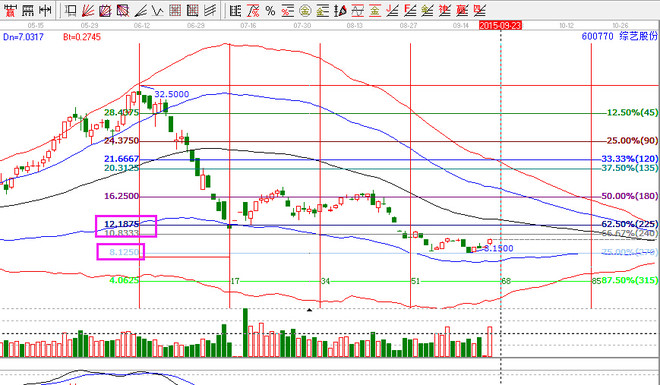660x385 pixels.
Task: Click the magenta box around 8.1250
Action: tap(121, 252)
